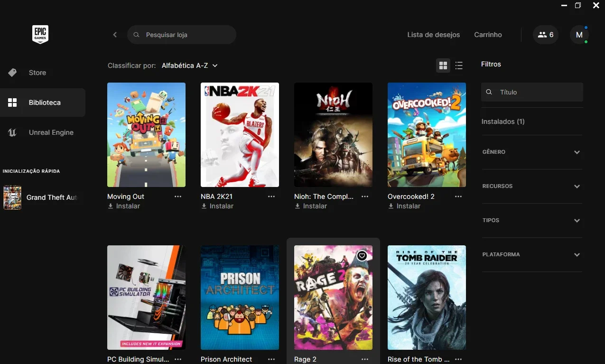Select the Moving Out cover art

tap(146, 135)
